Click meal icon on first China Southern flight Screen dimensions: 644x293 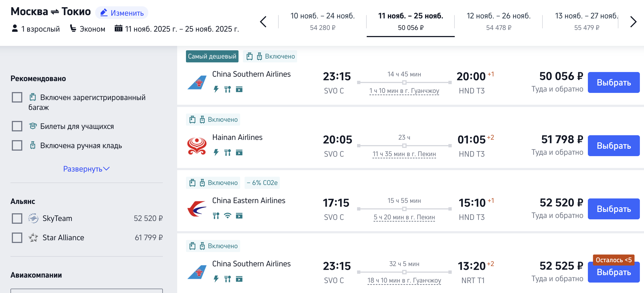point(228,89)
